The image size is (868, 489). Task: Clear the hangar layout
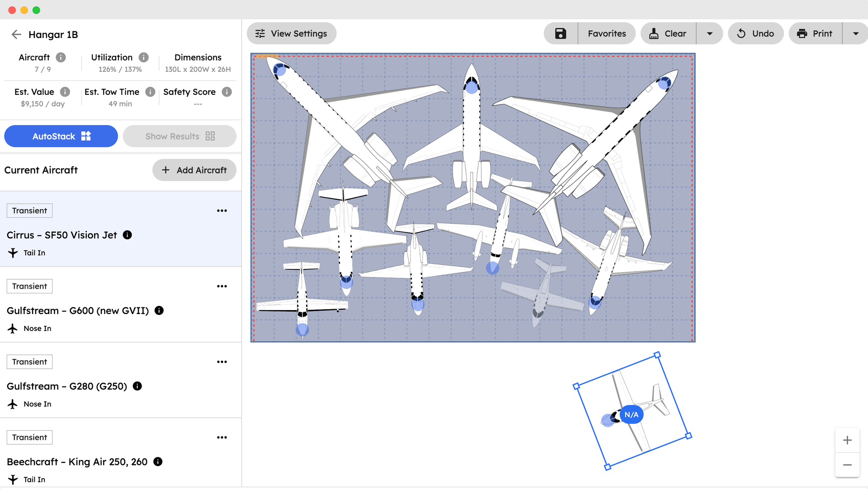click(x=668, y=33)
